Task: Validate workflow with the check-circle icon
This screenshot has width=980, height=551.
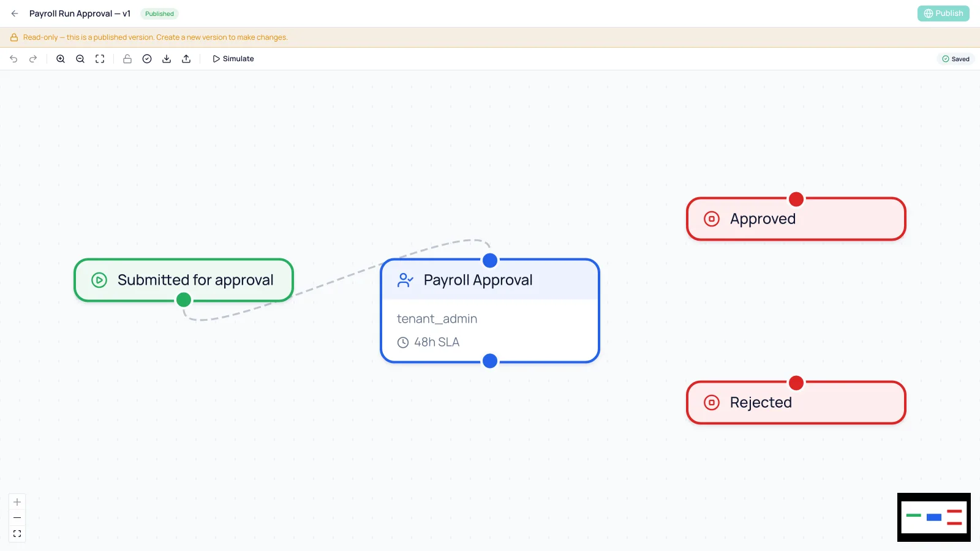Action: tap(147, 59)
